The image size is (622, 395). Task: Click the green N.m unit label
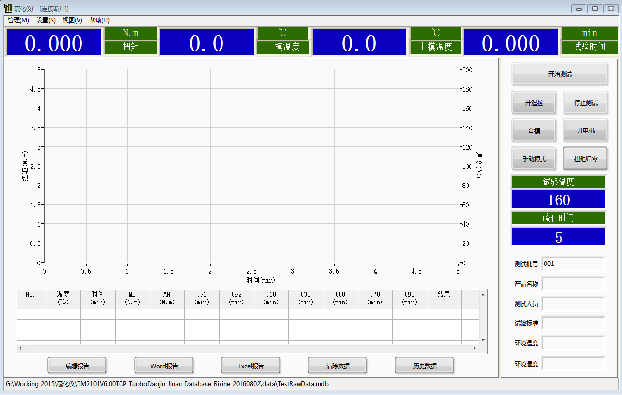click(131, 33)
